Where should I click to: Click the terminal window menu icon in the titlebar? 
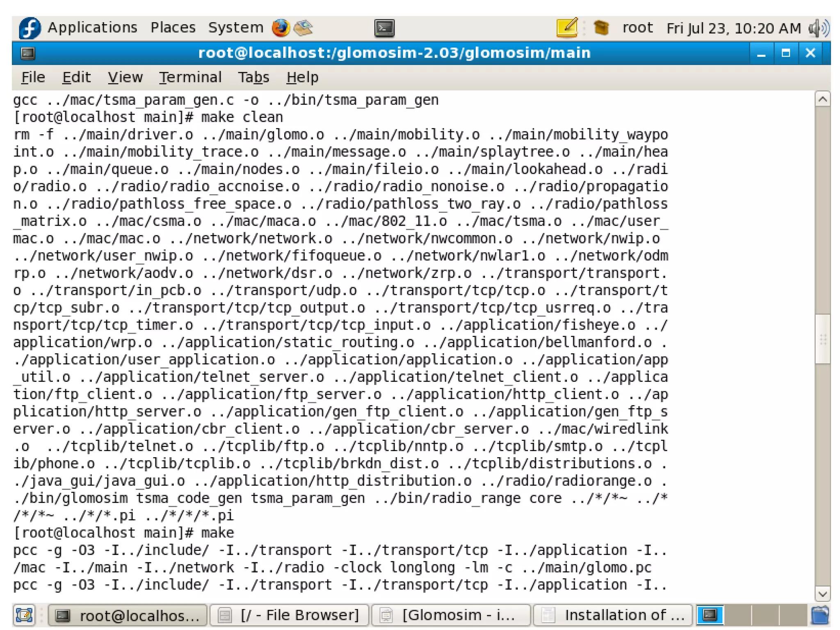coord(28,53)
